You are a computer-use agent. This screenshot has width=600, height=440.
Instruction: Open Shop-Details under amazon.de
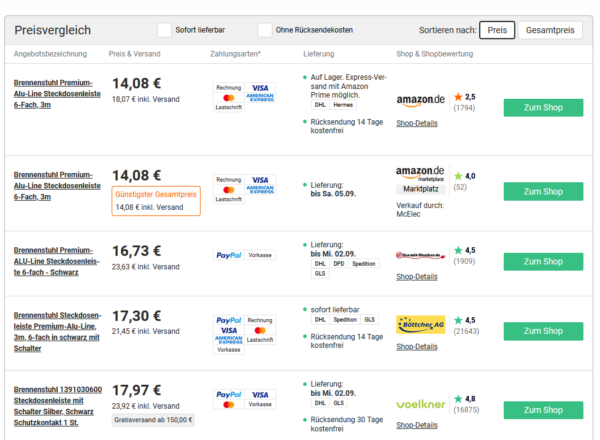coord(417,123)
